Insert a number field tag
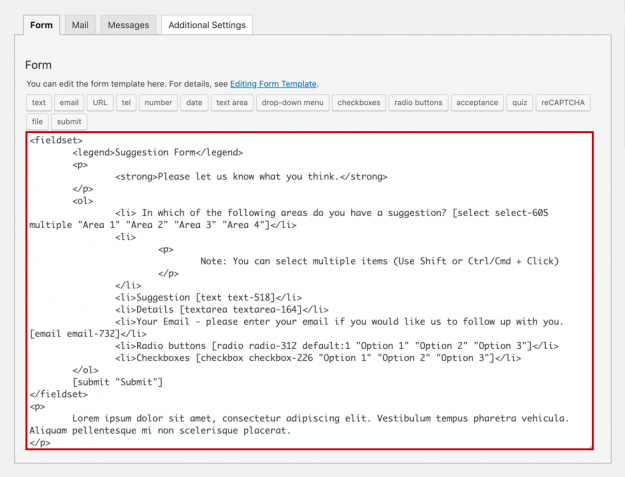 [158, 102]
